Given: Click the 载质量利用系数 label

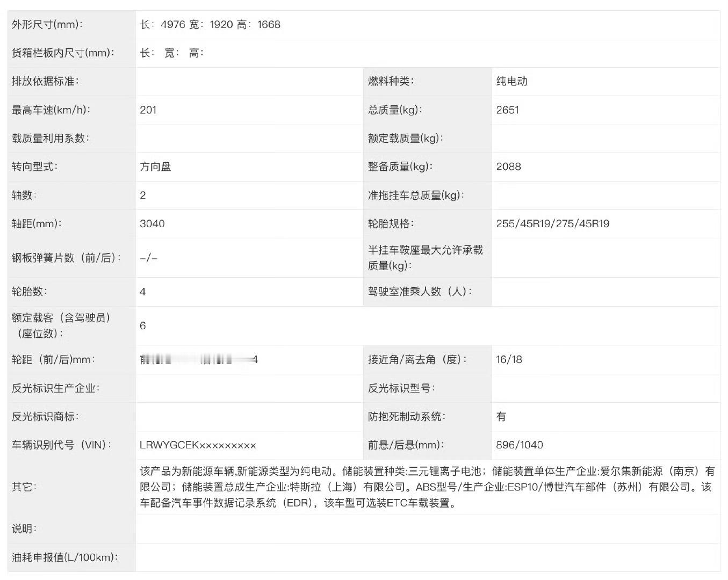Looking at the screenshot, I should point(51,139).
